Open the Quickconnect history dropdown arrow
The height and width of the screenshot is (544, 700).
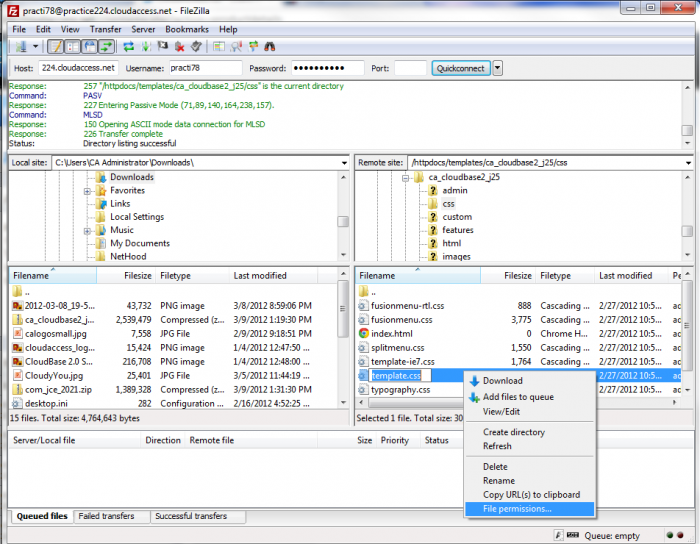pyautogui.click(x=498, y=68)
